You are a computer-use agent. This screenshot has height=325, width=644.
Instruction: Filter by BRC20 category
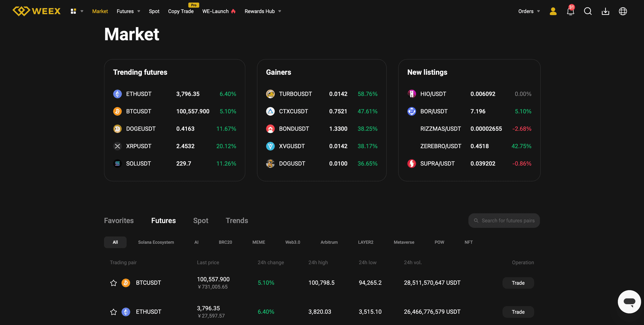225,242
